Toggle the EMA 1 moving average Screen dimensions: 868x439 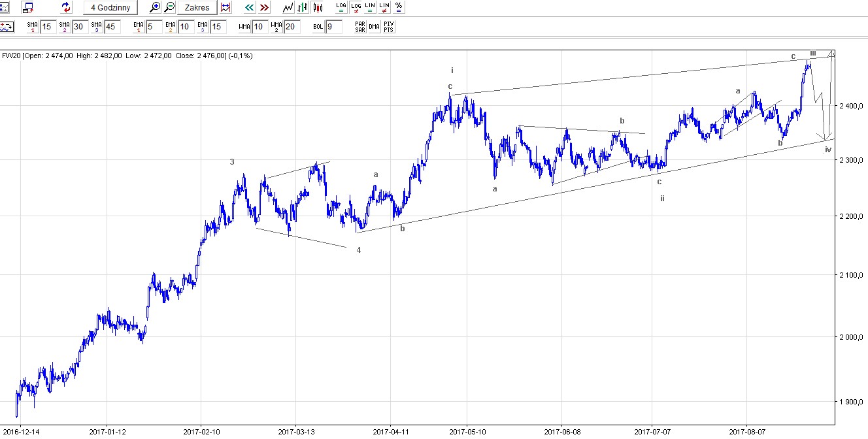[139, 27]
